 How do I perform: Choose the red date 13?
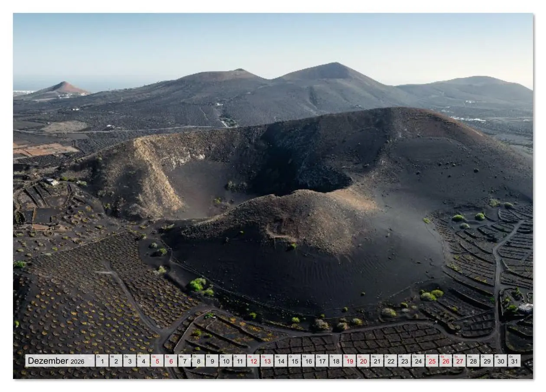267,361
